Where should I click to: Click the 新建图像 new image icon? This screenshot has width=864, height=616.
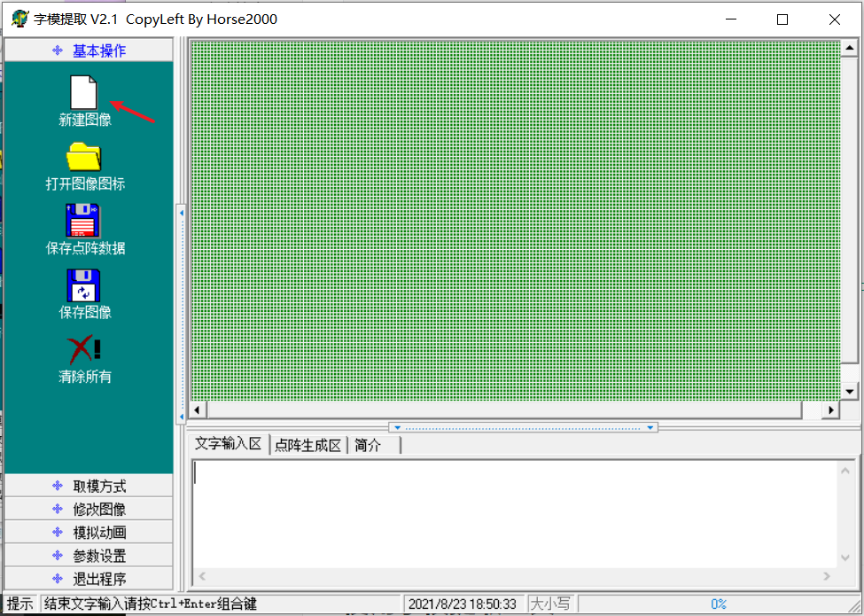[84, 92]
